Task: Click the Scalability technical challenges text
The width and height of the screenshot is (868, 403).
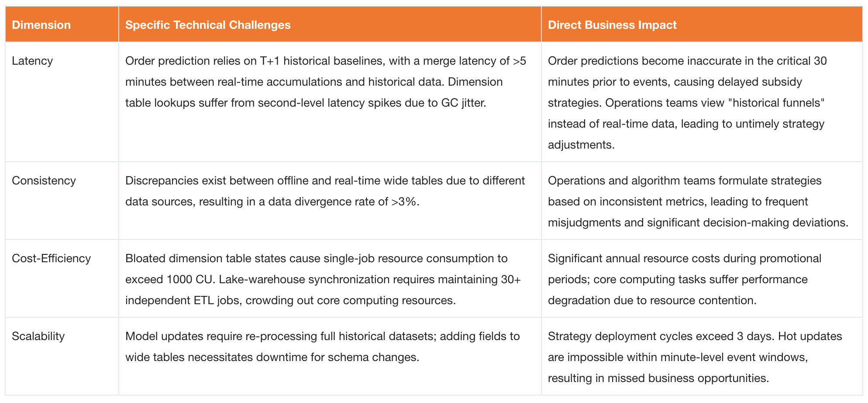Action: click(322, 347)
